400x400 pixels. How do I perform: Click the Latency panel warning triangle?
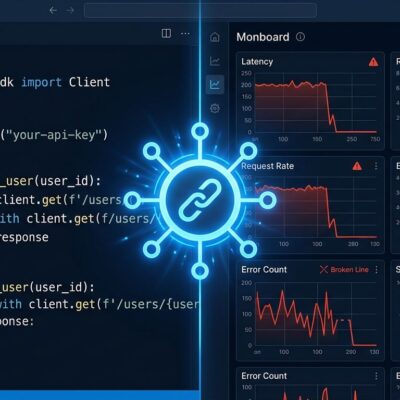pos(373,62)
